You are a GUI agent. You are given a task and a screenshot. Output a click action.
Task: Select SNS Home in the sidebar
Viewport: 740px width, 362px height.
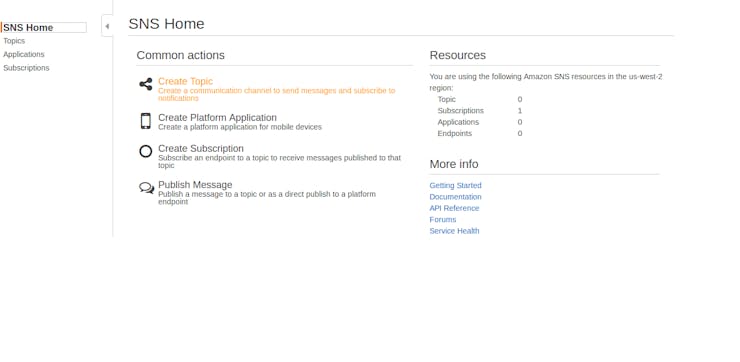(x=44, y=27)
